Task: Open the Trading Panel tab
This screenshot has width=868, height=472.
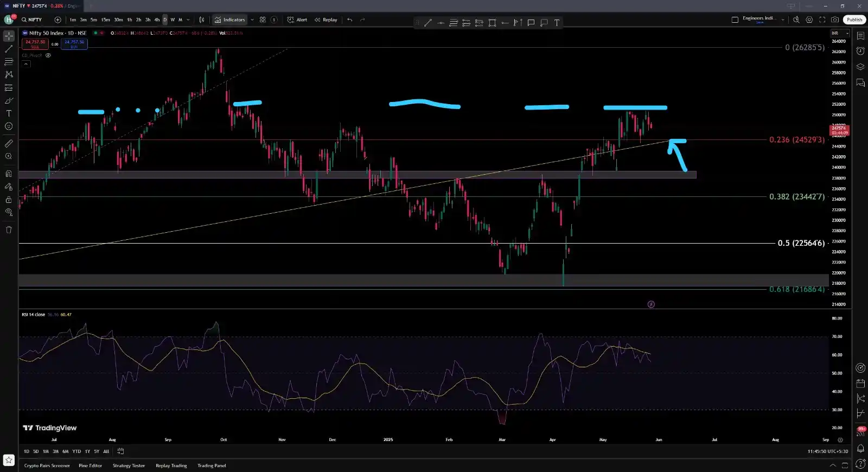Action: [x=212, y=465]
